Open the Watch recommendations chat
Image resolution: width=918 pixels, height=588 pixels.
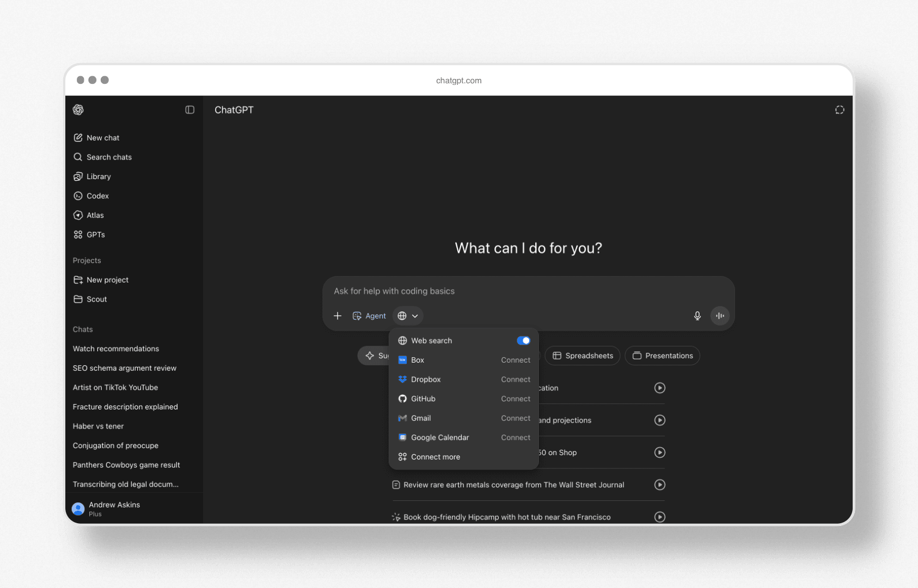116,349
